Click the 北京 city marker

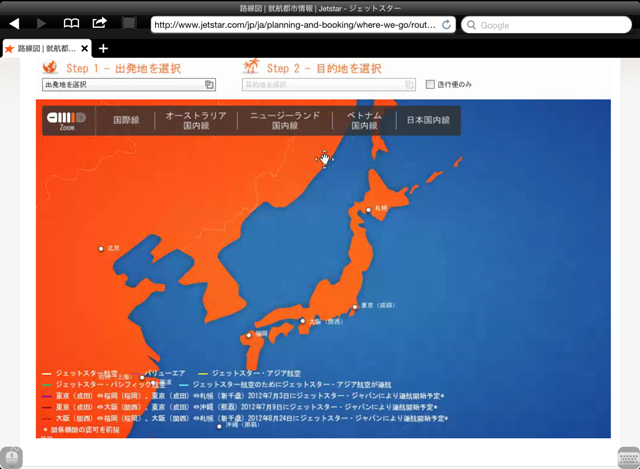click(101, 249)
